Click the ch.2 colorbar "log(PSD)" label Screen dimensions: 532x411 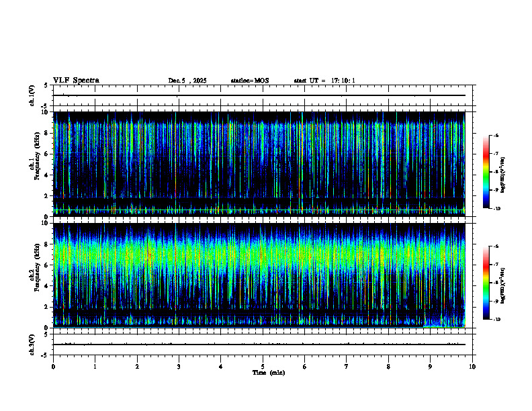(x=503, y=285)
